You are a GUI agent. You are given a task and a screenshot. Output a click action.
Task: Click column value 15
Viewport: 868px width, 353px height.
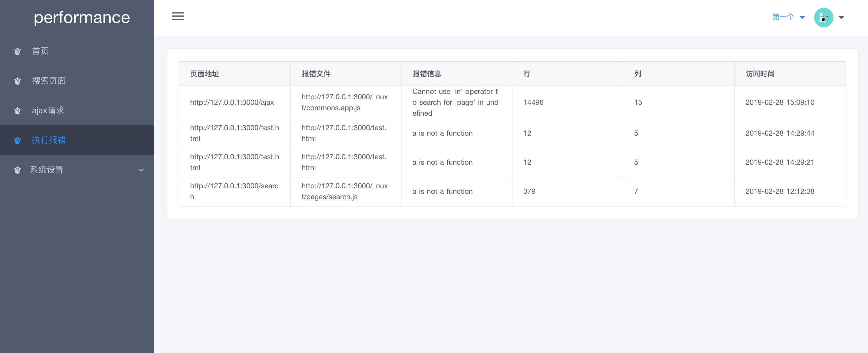pos(638,102)
